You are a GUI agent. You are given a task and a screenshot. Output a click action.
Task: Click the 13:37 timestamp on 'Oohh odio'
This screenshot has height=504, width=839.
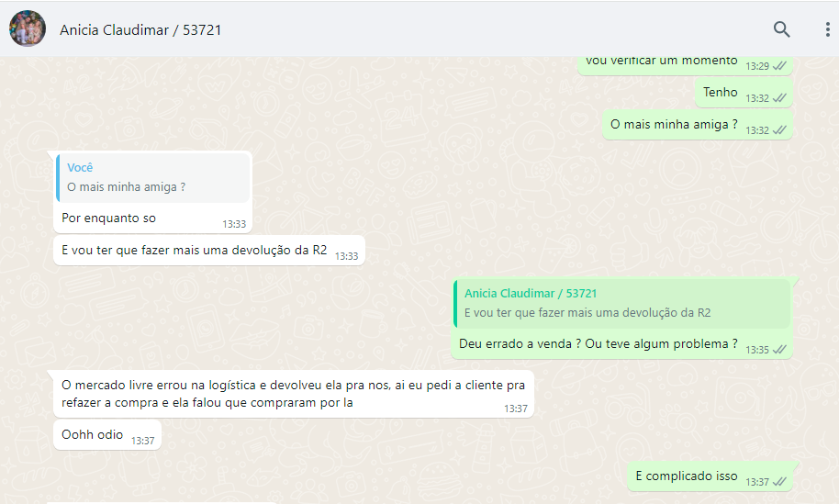(143, 441)
